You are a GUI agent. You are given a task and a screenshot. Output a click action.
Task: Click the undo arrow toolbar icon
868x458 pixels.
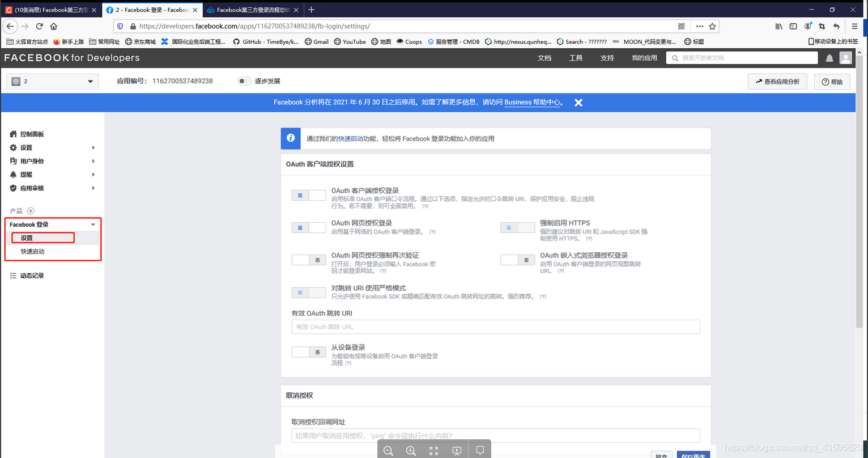click(x=836, y=26)
